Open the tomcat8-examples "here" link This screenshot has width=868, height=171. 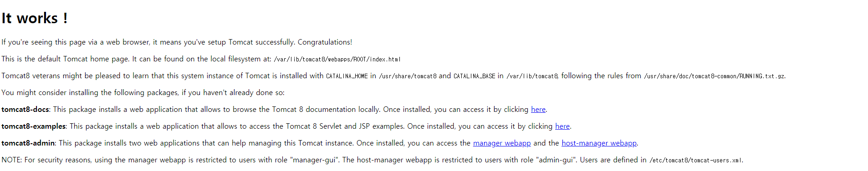pyautogui.click(x=562, y=126)
